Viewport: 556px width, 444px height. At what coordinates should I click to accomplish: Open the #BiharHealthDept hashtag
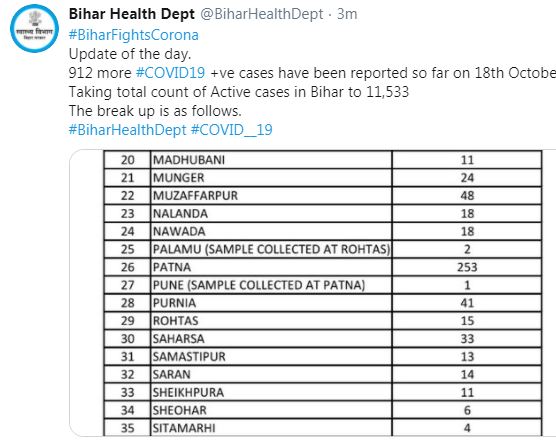click(127, 129)
